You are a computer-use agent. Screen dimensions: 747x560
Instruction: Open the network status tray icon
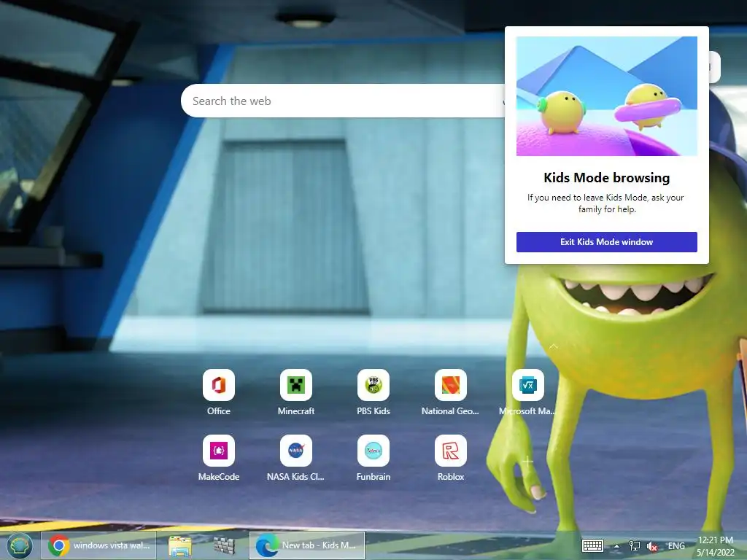click(x=635, y=545)
